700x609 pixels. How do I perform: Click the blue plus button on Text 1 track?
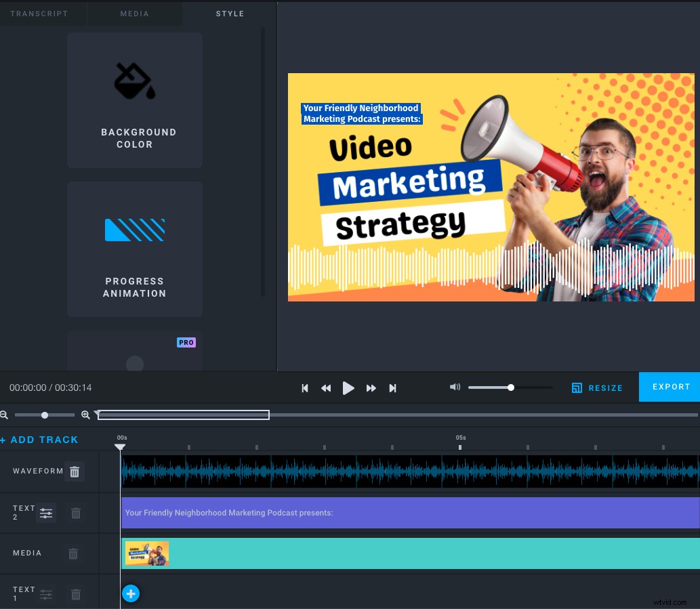pos(131,593)
